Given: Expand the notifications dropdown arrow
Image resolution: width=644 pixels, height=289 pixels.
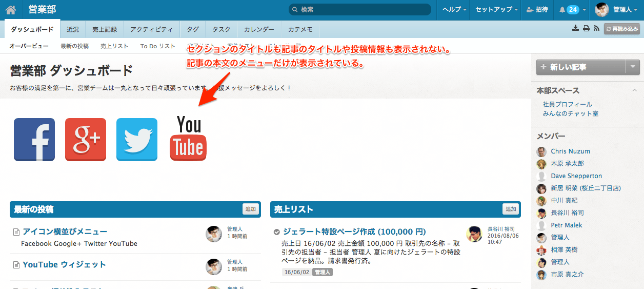Looking at the screenshot, I should (x=585, y=10).
